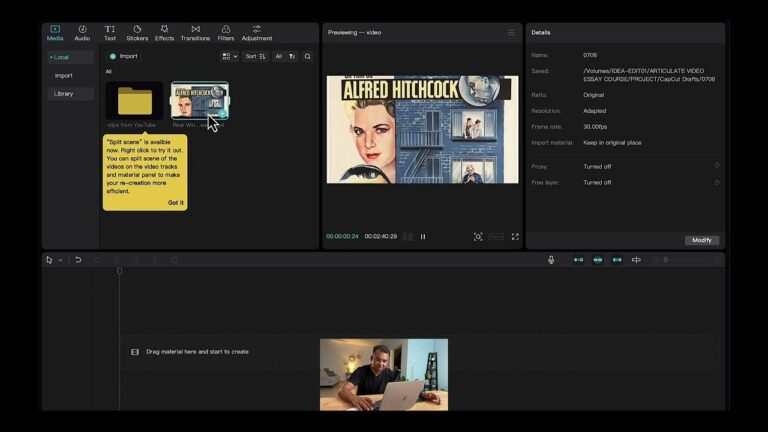Click the search icon in media panel

pos(308,56)
